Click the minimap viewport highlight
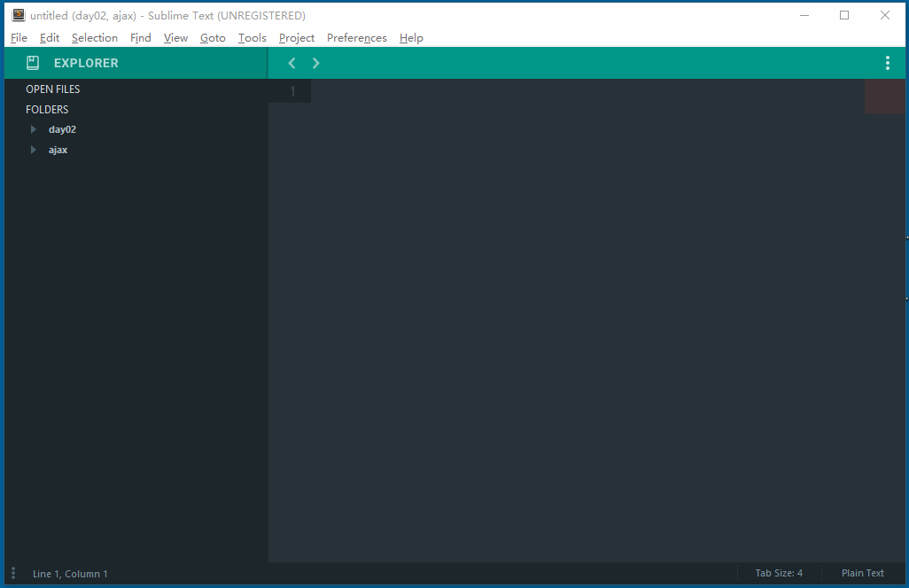The image size is (909, 588). pyautogui.click(x=884, y=97)
